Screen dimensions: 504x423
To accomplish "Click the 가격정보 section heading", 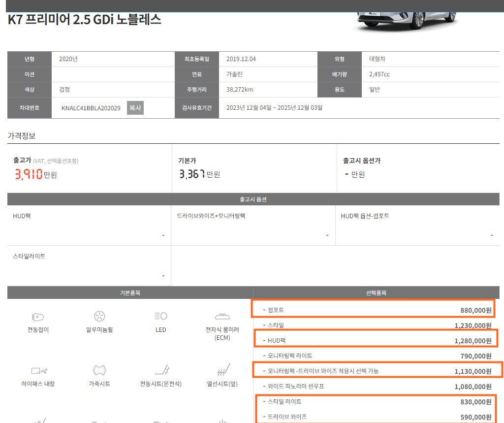I will coord(22,136).
